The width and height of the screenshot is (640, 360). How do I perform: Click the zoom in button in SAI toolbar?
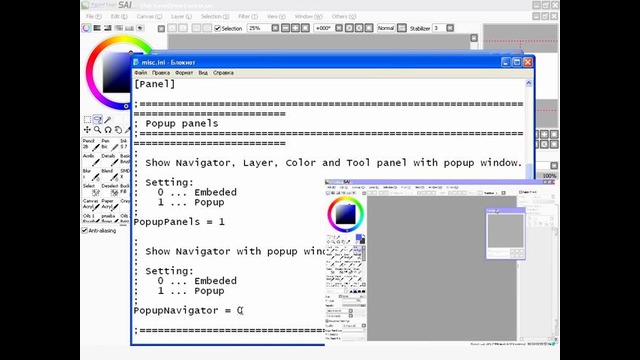coord(295,28)
